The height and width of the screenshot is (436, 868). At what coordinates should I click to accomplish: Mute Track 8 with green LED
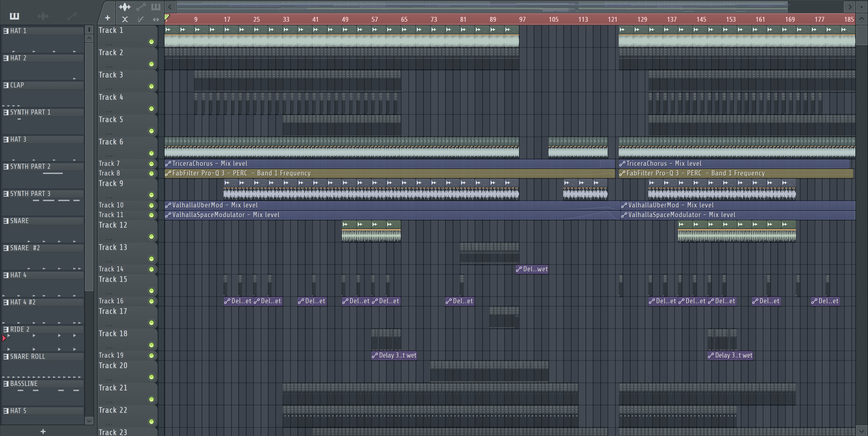pyautogui.click(x=151, y=173)
